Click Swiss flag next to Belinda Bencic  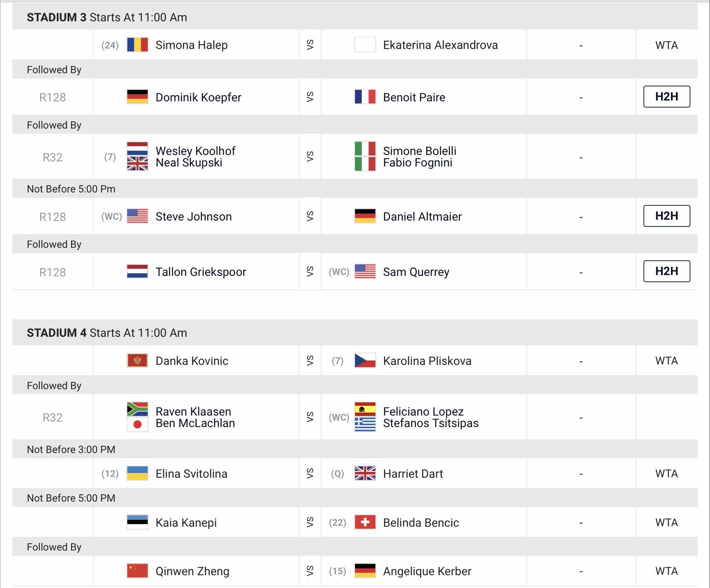click(365, 522)
